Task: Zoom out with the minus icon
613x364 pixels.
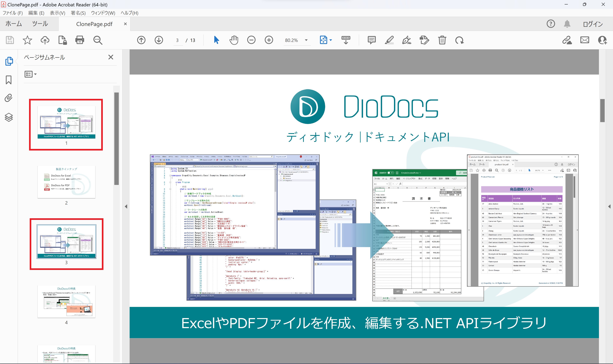Action: pyautogui.click(x=251, y=40)
